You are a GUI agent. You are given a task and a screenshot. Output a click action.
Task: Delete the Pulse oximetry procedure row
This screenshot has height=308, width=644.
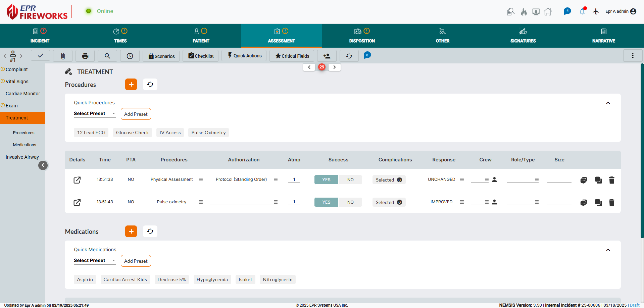[x=611, y=203]
